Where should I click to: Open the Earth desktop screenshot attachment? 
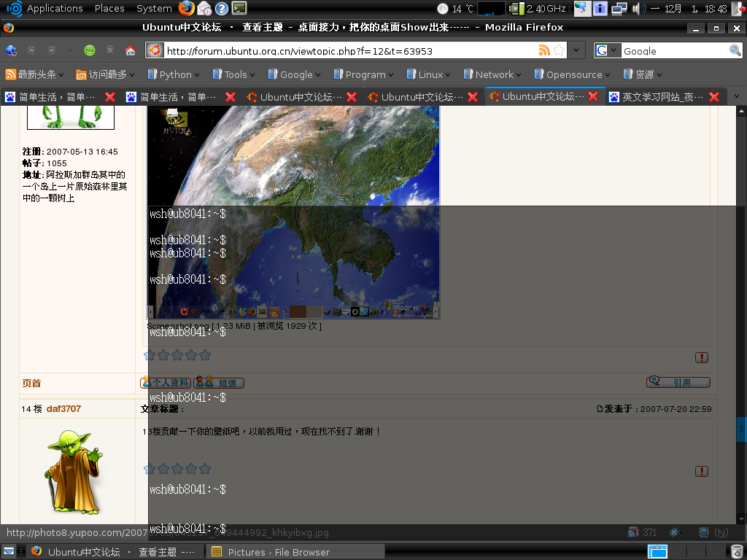[293, 212]
